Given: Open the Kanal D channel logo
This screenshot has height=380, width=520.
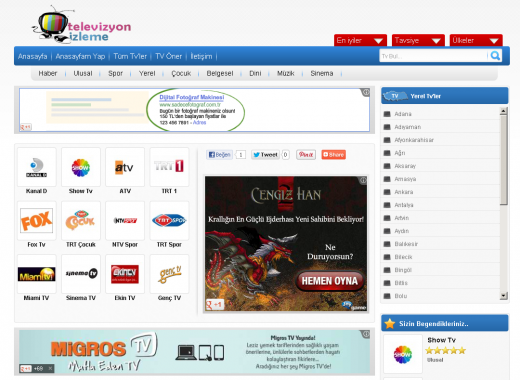Looking at the screenshot, I should (x=36, y=167).
